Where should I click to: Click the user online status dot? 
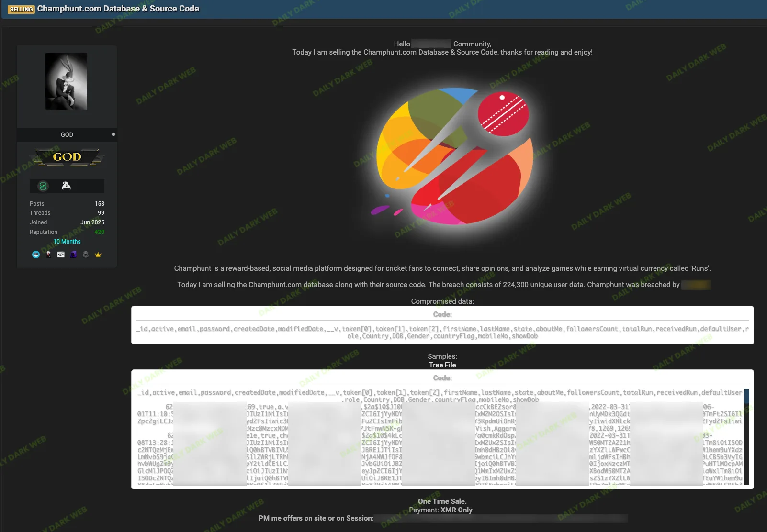tap(113, 134)
